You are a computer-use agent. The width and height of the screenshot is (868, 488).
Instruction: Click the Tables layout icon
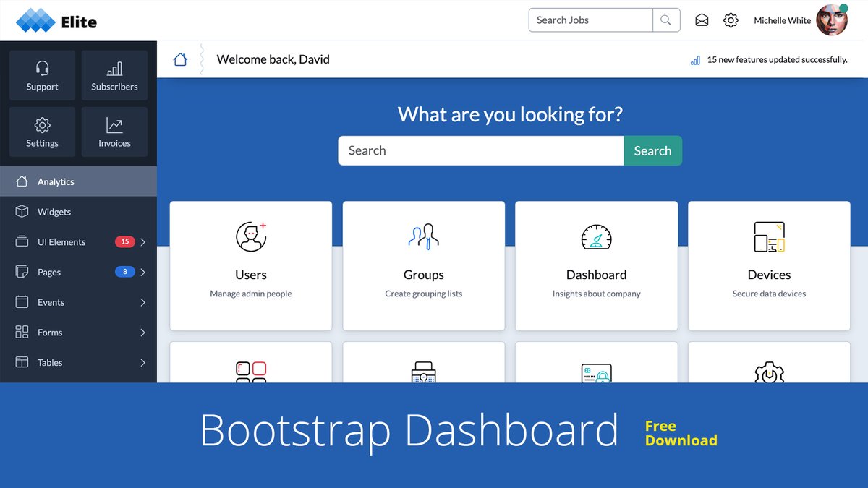(22, 362)
